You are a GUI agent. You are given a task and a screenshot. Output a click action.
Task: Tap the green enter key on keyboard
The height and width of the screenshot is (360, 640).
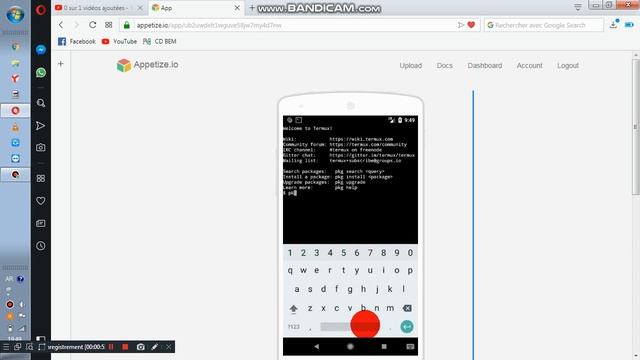[x=407, y=327]
